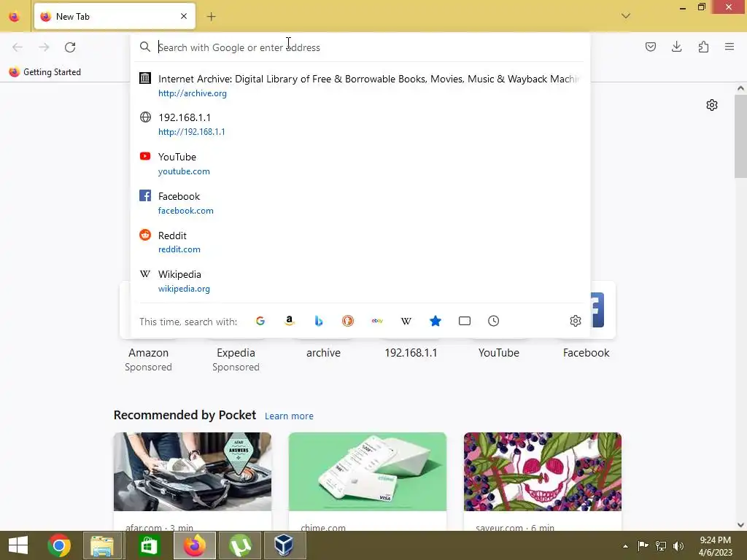Screen dimensions: 747x560
Task: Expand the List all tabs chevron
Action: click(625, 16)
